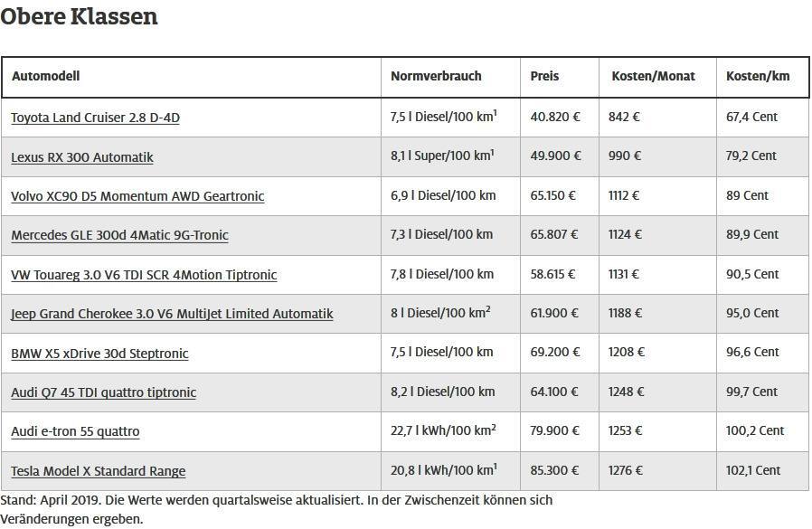The width and height of the screenshot is (812, 529).
Task: Select Mercedes GLE 300d 4Matic 9G-Tronic link
Action: click(x=119, y=235)
